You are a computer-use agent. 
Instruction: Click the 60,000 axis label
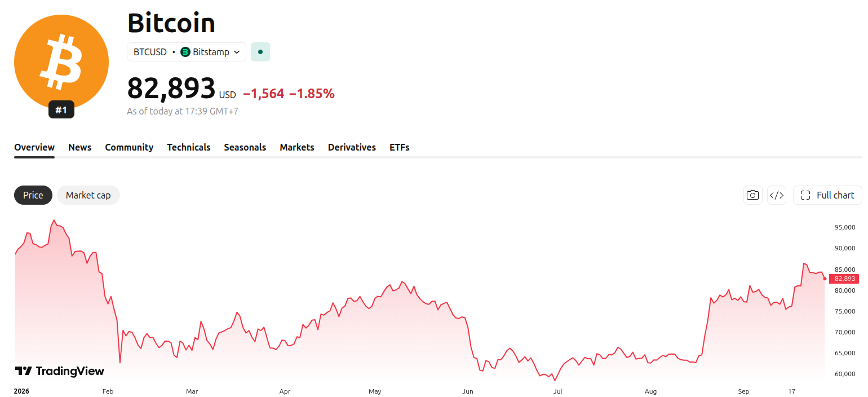845,374
